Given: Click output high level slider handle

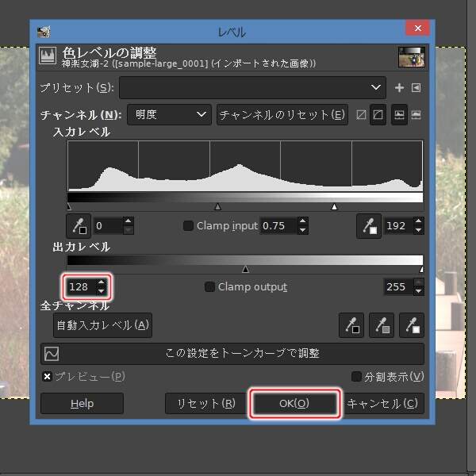Looking at the screenshot, I should [x=421, y=269].
